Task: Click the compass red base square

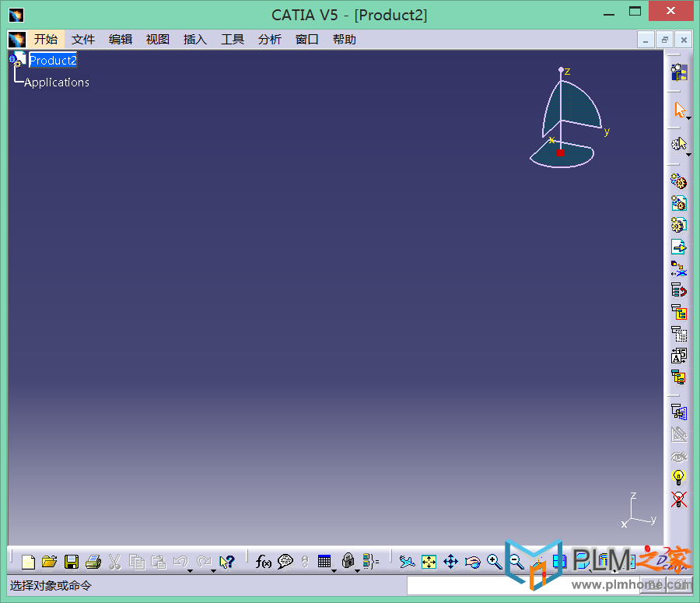Action: [560, 153]
